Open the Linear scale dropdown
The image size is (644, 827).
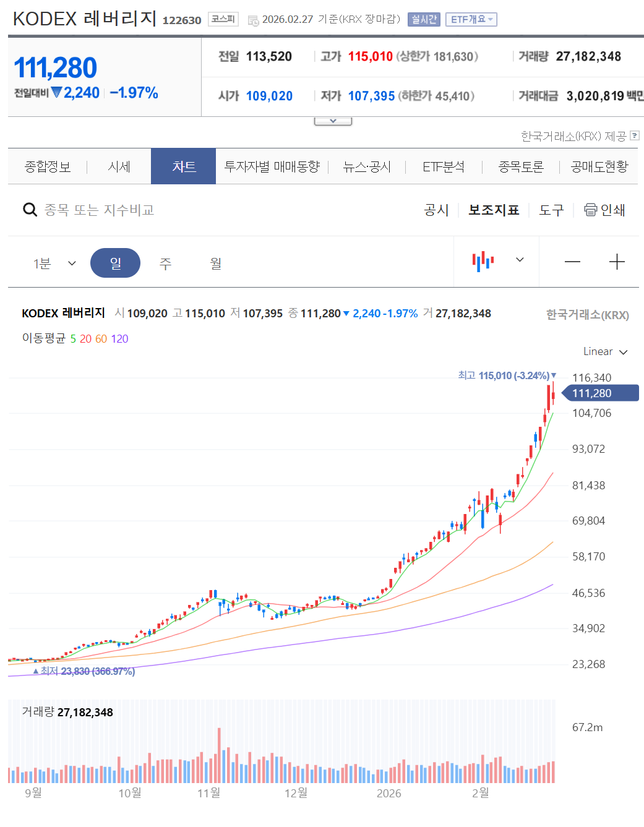605,351
